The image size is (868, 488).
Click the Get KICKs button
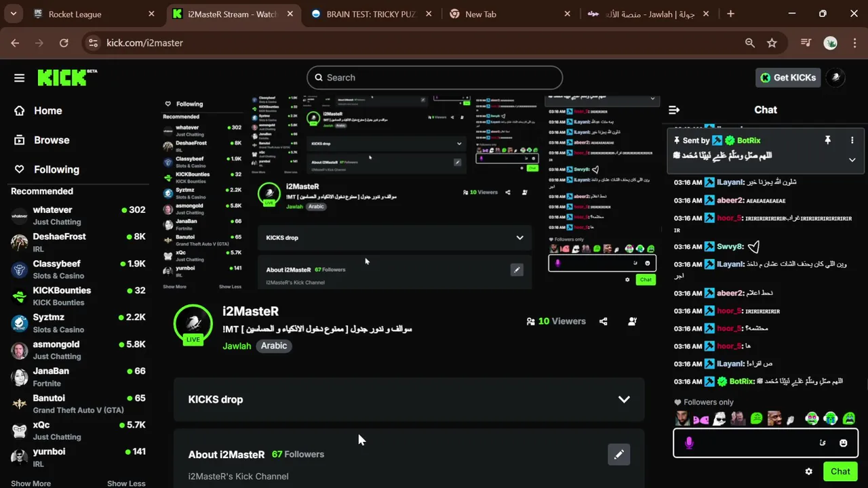788,77
